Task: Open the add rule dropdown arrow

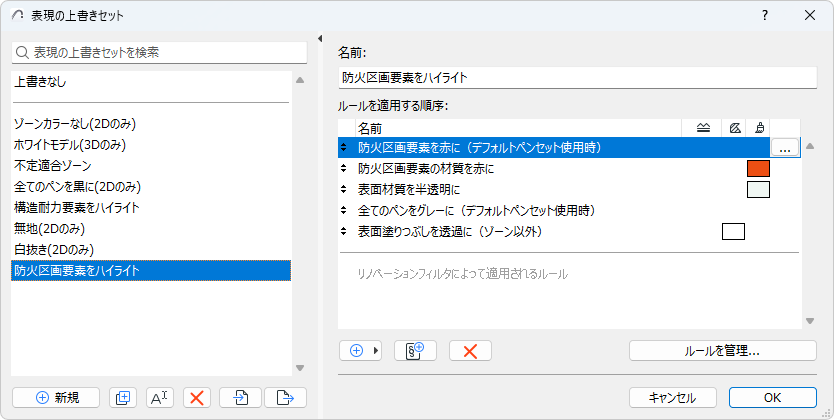Action: coord(377,351)
